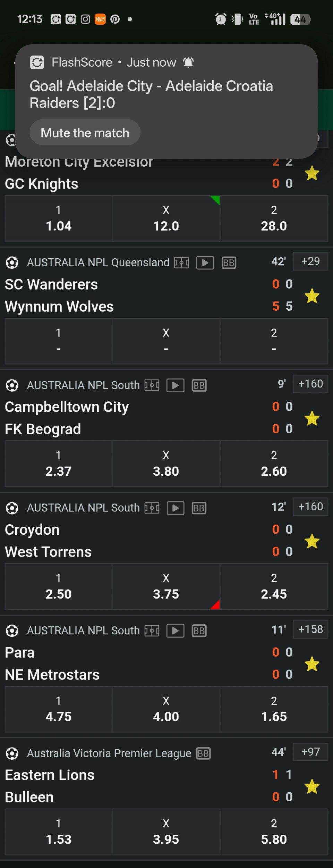The image size is (333, 868).
Task: Select home win odds 2.37 for Campbelltown City
Action: (58, 464)
